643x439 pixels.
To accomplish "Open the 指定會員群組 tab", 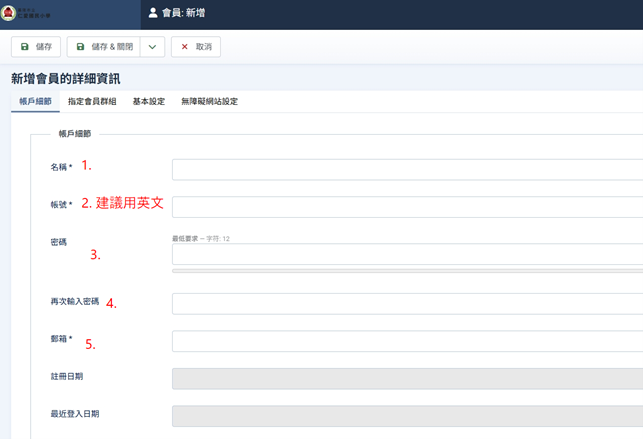I will tap(92, 101).
